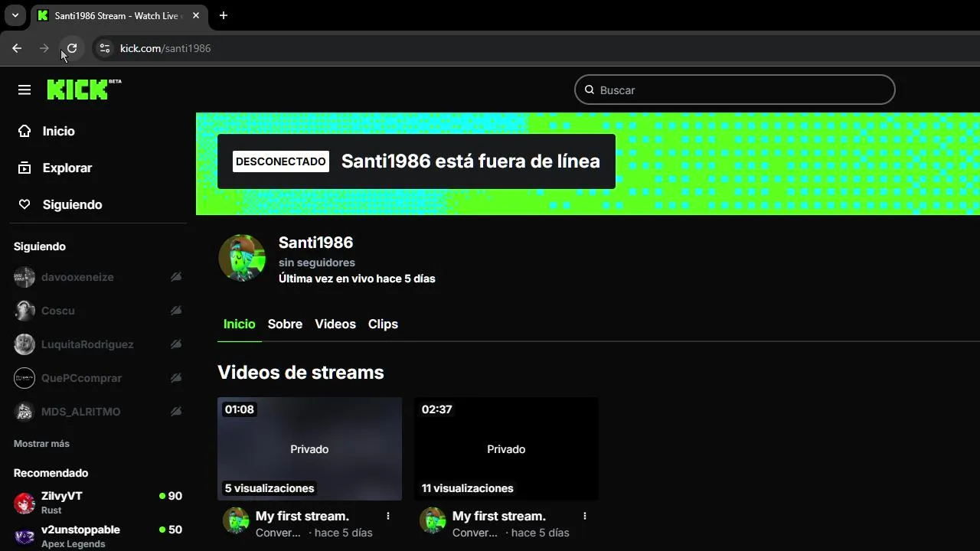Click Santi1986's large profile avatar
The width and height of the screenshot is (980, 551).
pos(242,258)
